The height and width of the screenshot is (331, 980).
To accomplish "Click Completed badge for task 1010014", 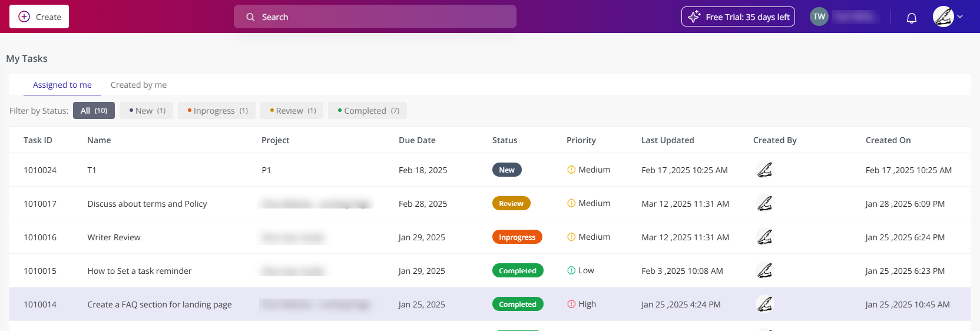I will point(518,304).
